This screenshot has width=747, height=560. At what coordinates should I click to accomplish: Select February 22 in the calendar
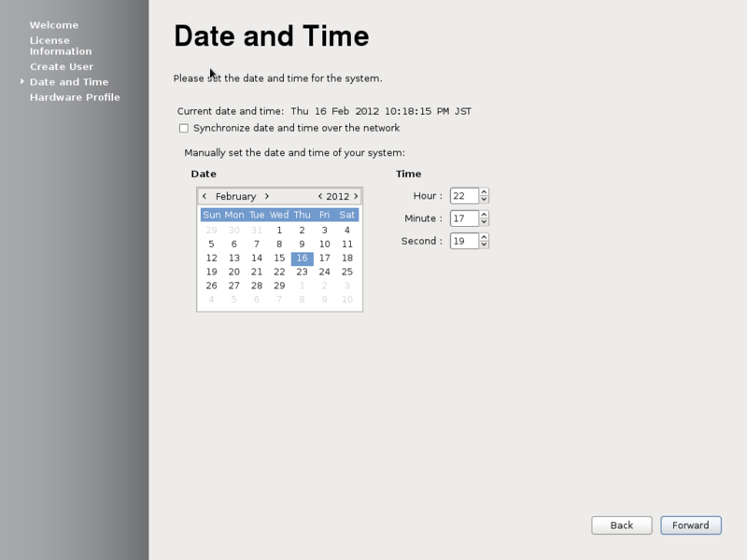click(x=279, y=272)
